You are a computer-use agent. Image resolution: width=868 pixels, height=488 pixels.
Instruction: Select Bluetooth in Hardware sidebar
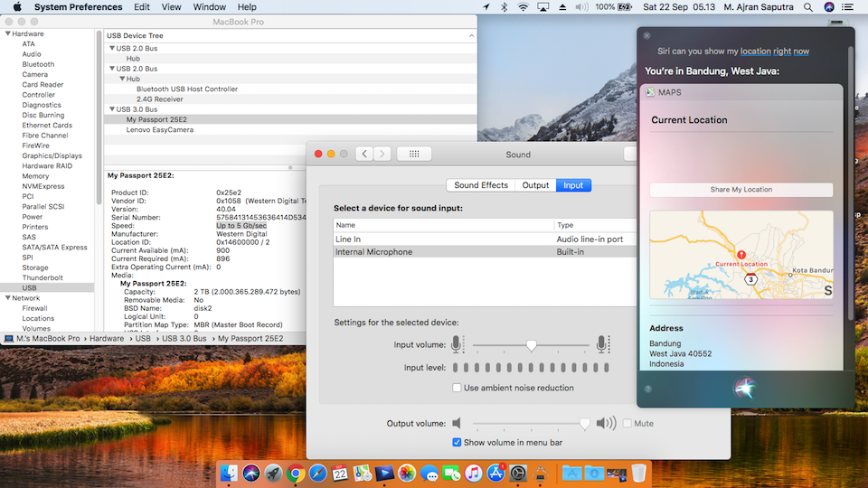click(38, 64)
